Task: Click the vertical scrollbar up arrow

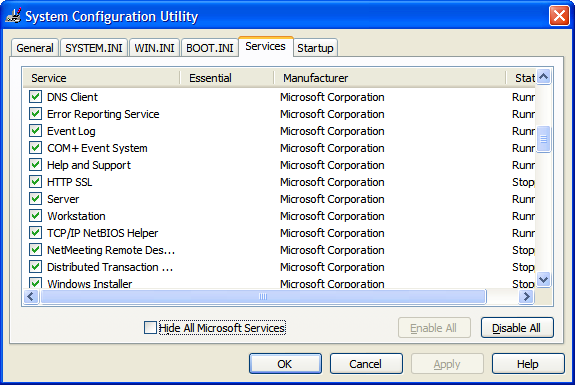Action: [x=543, y=77]
